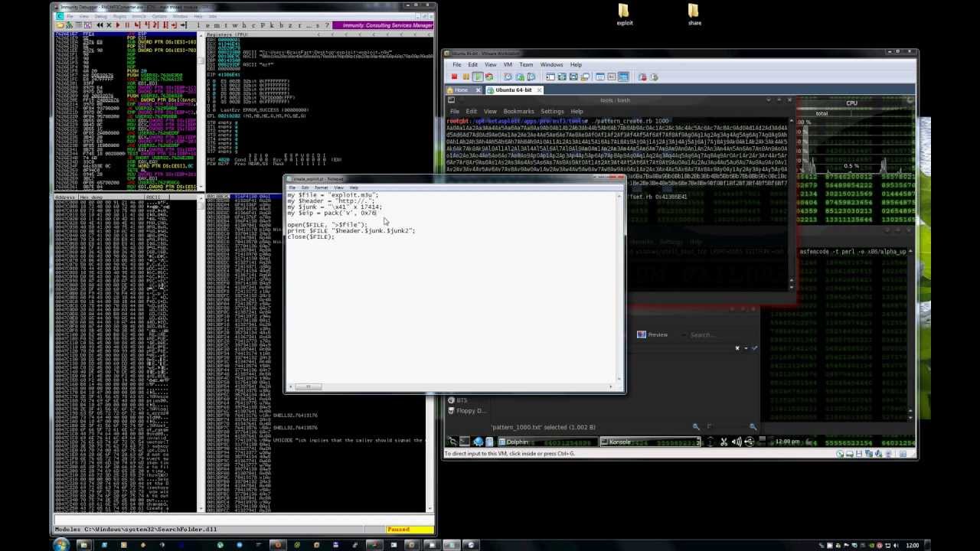The height and width of the screenshot is (551, 980).
Task: Open the exploit folder on the desktop
Action: point(625,14)
